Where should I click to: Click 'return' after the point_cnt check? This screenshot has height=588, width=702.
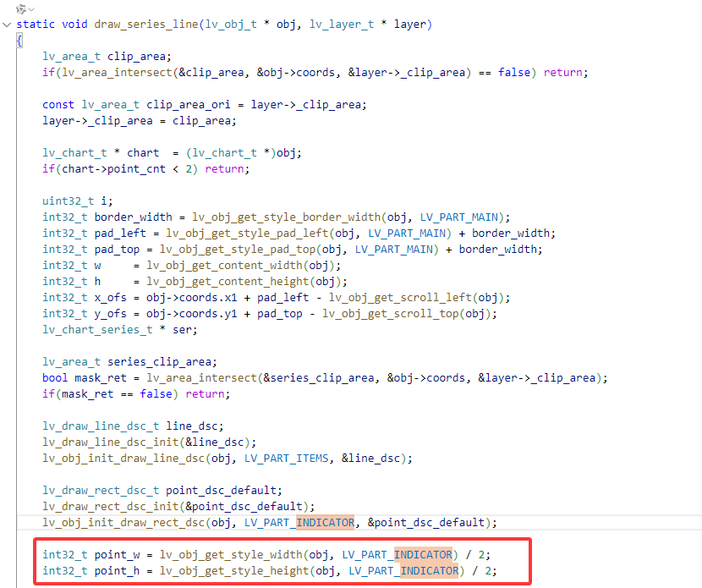tap(225, 169)
